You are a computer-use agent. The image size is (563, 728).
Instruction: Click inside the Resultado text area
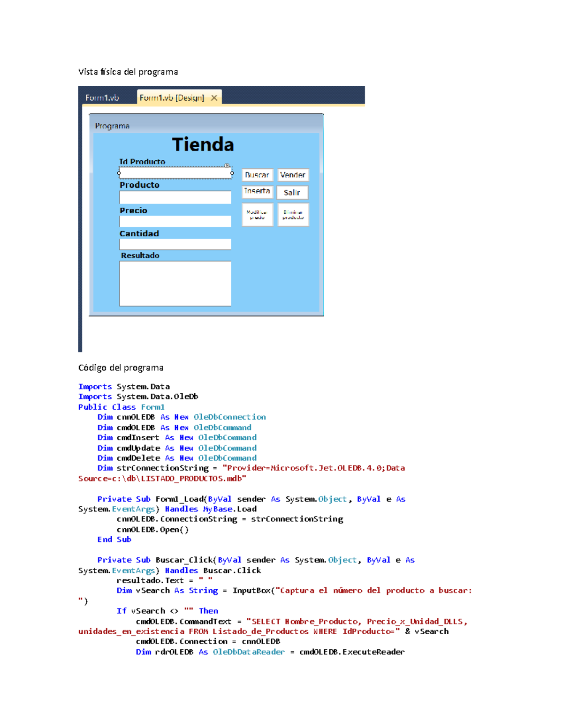175,282
